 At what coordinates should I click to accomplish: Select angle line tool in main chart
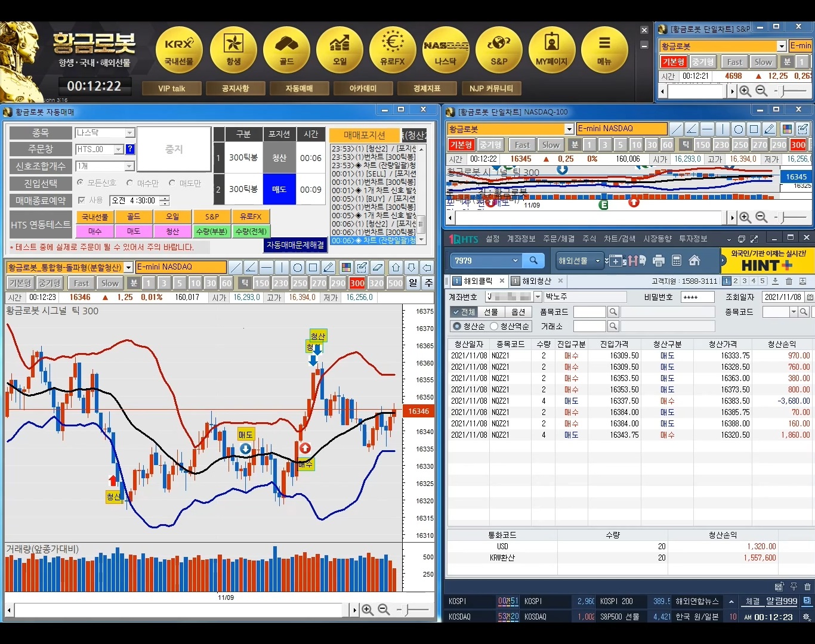(251, 267)
